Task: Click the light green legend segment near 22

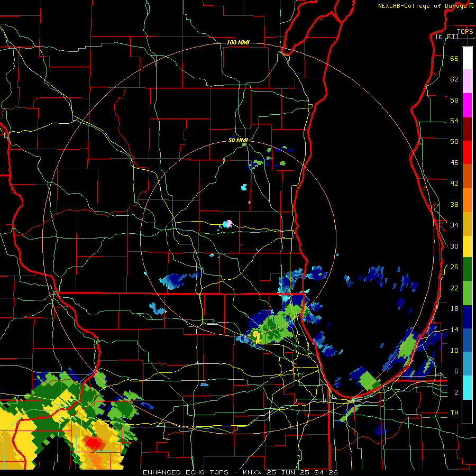Action: pyautogui.click(x=467, y=293)
